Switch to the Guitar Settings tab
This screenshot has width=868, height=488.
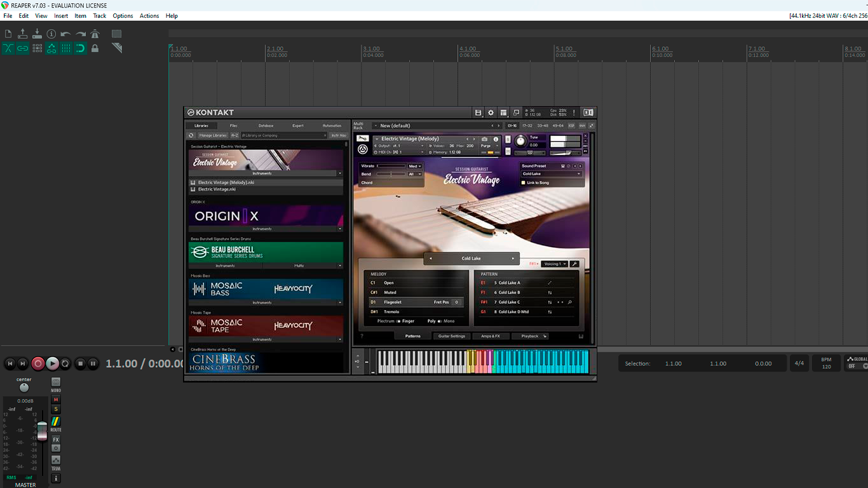(x=452, y=336)
